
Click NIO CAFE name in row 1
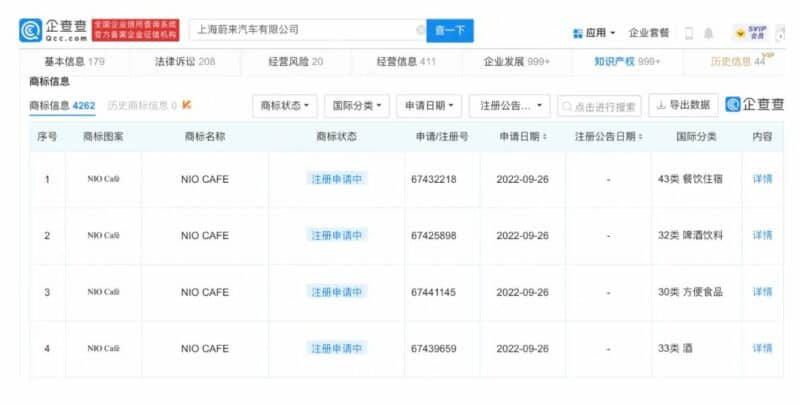[x=205, y=180]
